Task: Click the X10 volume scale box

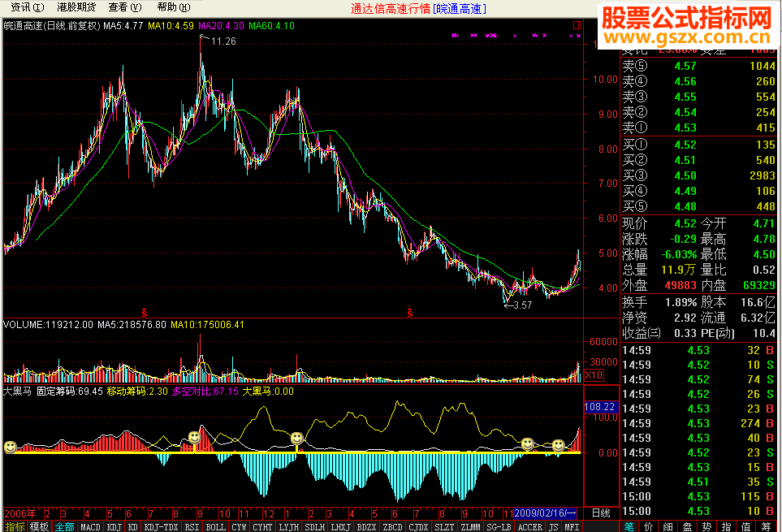Action: point(594,375)
